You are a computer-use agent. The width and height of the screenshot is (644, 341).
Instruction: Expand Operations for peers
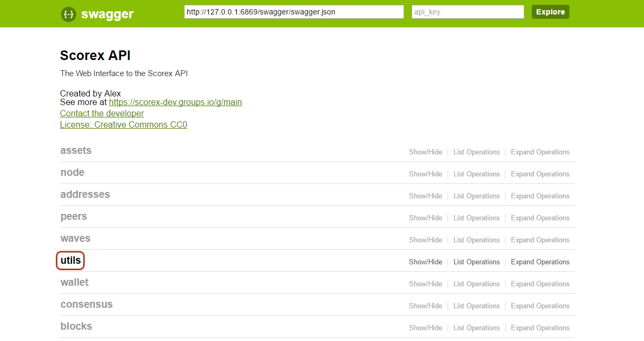(540, 218)
